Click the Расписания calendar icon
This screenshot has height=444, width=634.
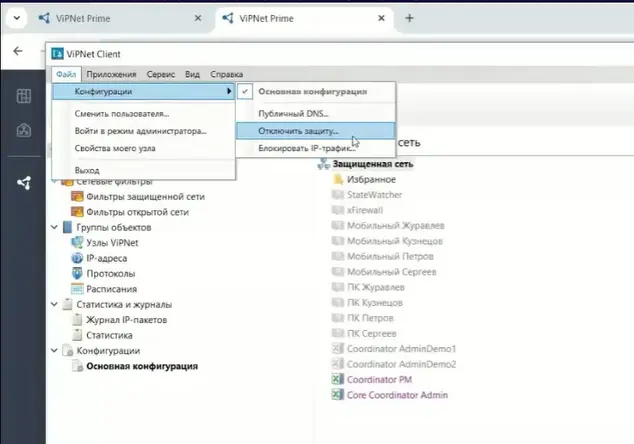tap(77, 289)
